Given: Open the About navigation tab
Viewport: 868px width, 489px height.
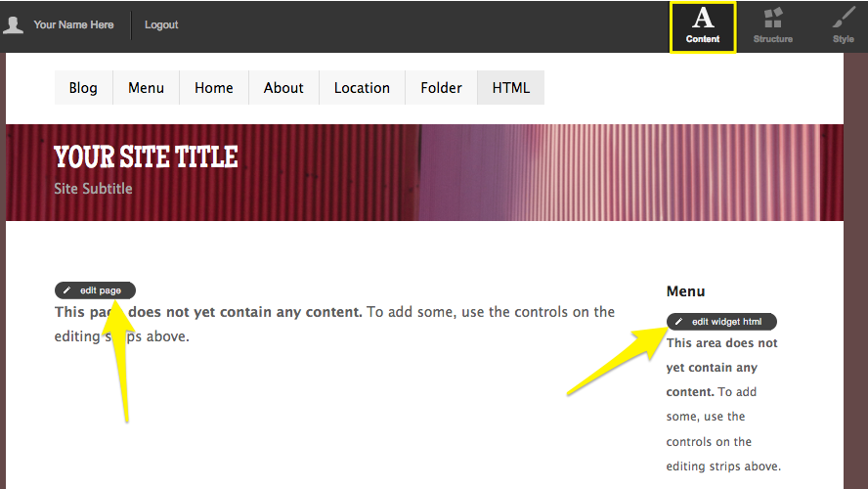Looking at the screenshot, I should [283, 87].
